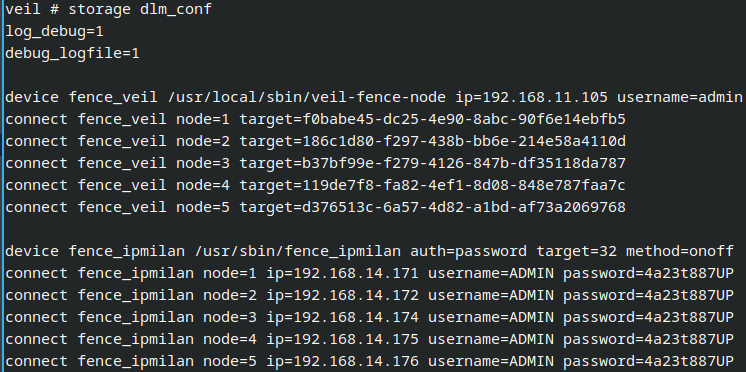
Task: Click the auth=password parameter
Action: click(469, 251)
